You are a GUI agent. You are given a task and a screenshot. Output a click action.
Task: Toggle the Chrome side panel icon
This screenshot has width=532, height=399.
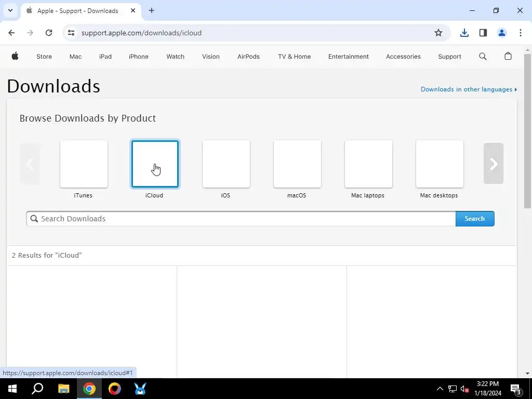[x=483, y=33]
